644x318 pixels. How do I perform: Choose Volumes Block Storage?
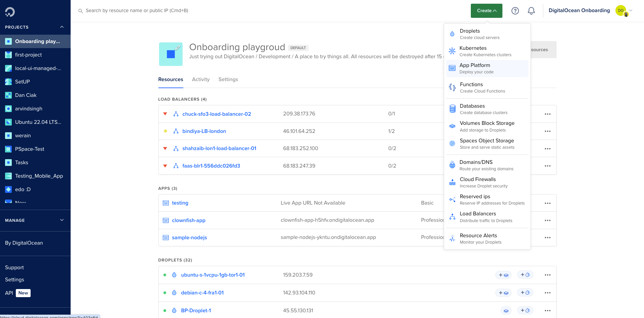(487, 126)
